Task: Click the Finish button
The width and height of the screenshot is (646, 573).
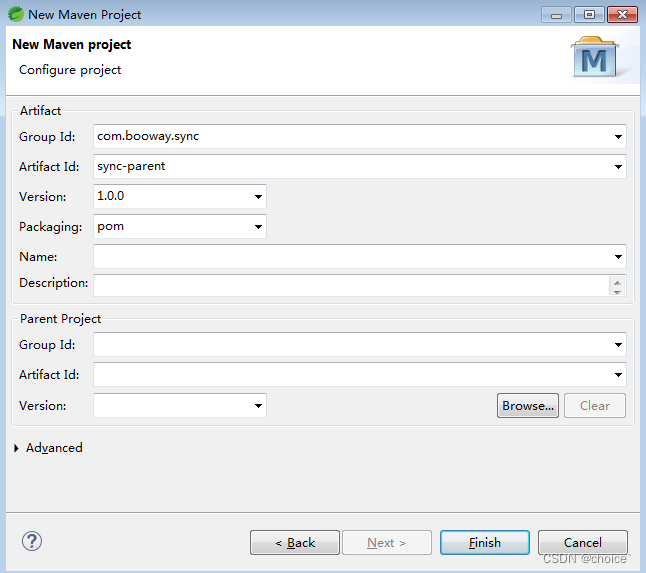Action: (485, 543)
